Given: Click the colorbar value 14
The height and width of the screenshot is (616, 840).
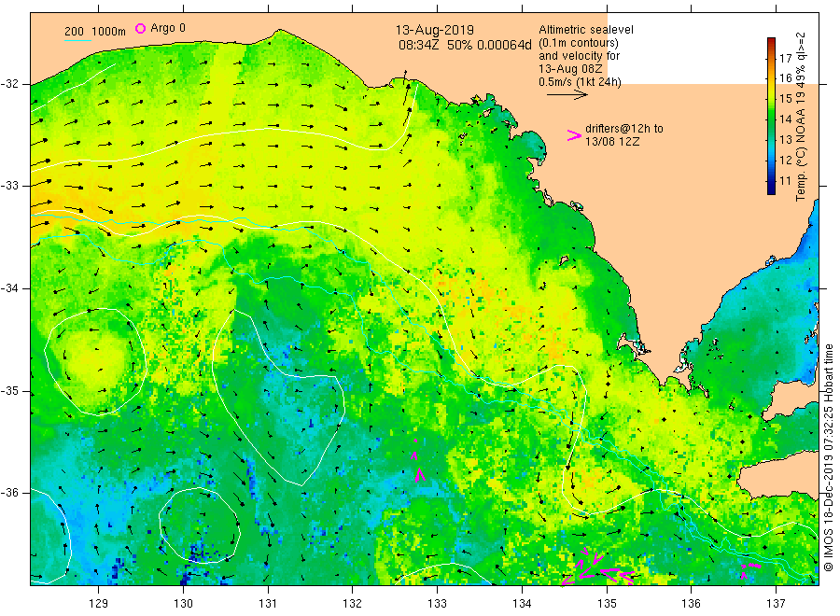Looking at the screenshot, I should [785, 119].
